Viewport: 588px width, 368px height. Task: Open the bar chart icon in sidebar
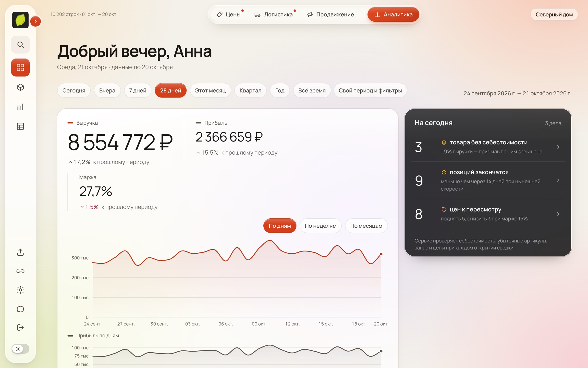click(x=20, y=107)
